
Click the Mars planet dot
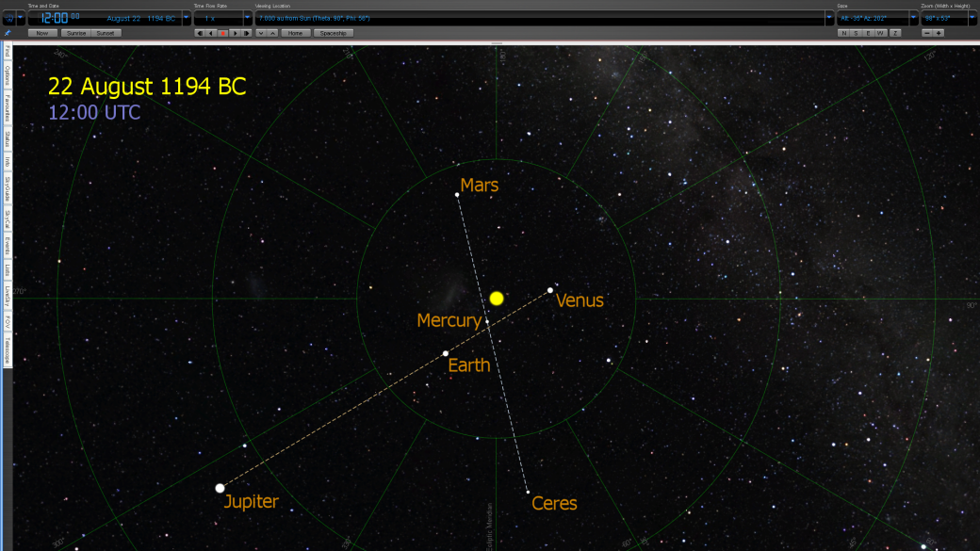click(x=457, y=195)
